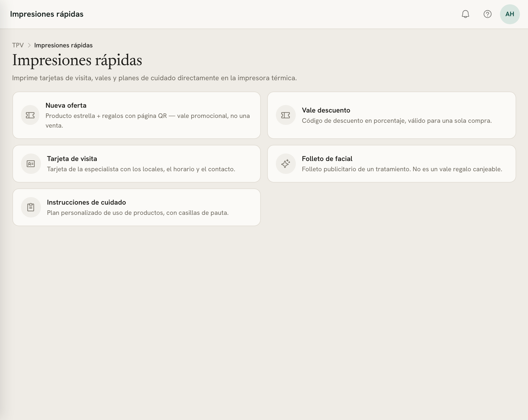Open Instrucciones de cuidado card title
This screenshot has width=528, height=420.
tap(86, 202)
